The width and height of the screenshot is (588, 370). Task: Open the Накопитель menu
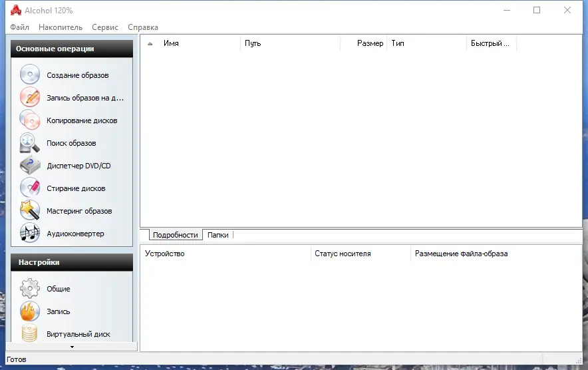tap(61, 27)
